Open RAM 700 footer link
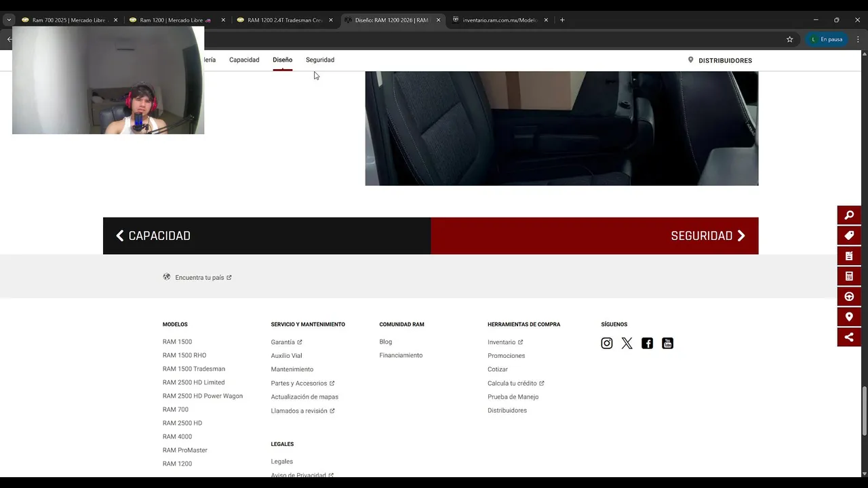The image size is (868, 488). click(x=176, y=409)
